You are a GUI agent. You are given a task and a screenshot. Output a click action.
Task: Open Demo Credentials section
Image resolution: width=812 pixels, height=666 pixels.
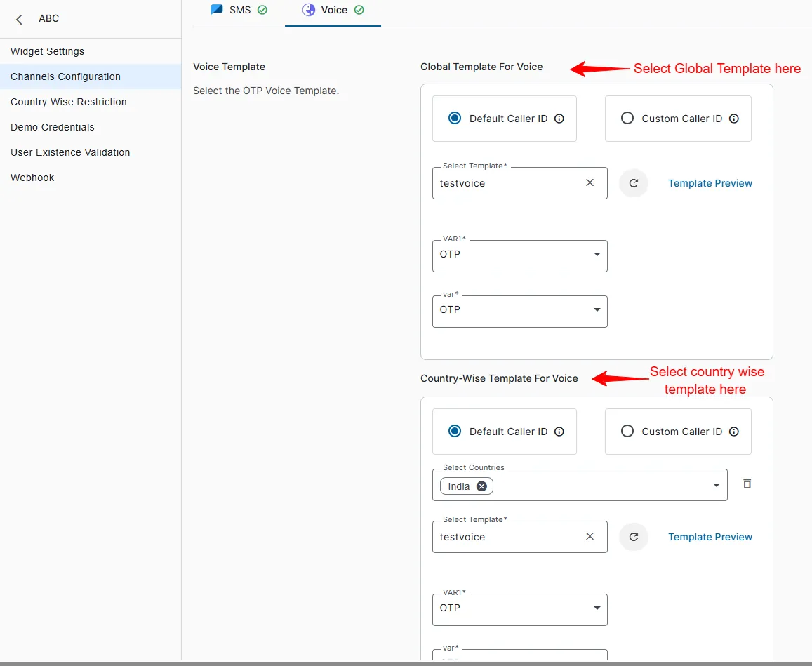(x=91, y=128)
